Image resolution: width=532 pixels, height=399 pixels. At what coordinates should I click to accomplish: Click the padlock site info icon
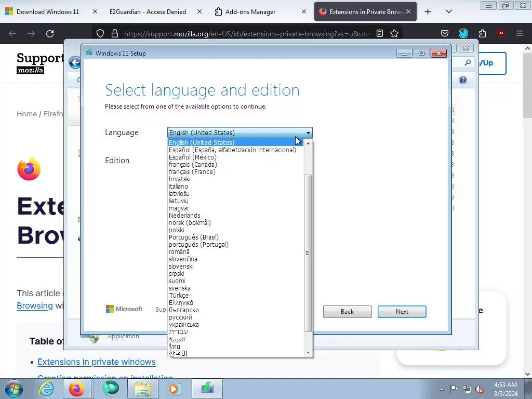click(x=115, y=33)
